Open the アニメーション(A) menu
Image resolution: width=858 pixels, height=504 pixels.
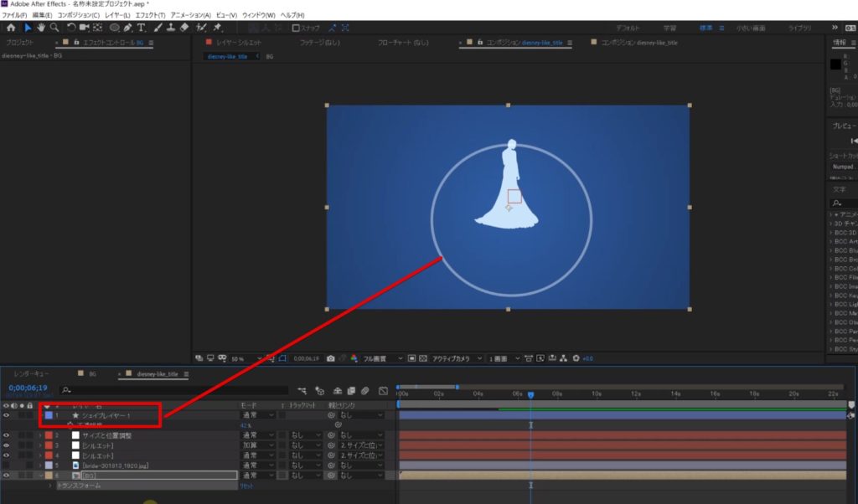pyautogui.click(x=190, y=15)
